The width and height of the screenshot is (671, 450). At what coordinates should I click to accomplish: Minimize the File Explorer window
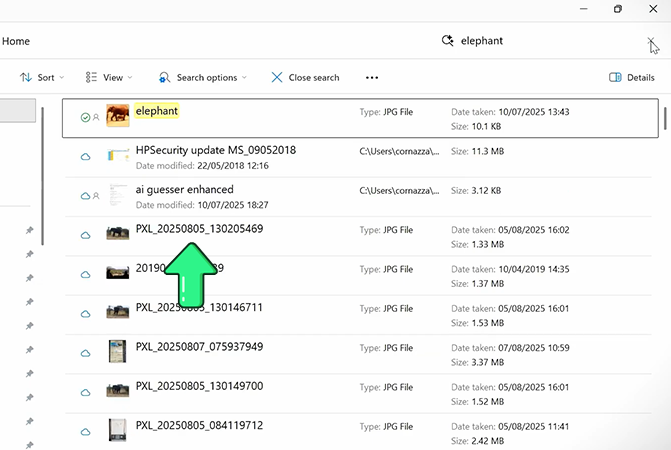[584, 9]
